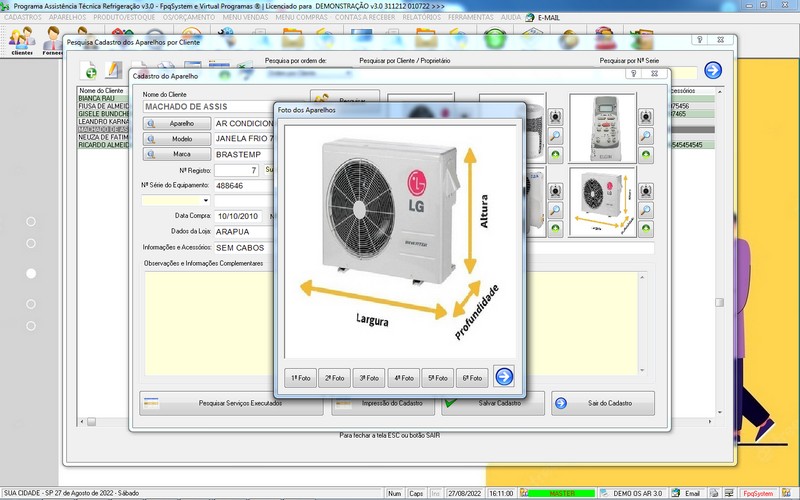Open the unlabeled dropdown below Nº Série field
The width and height of the screenshot is (800, 500).
pos(206,201)
